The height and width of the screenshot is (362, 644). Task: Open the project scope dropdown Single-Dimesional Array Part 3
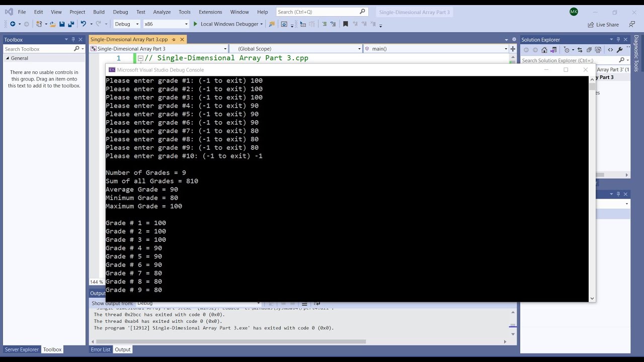pos(224,49)
